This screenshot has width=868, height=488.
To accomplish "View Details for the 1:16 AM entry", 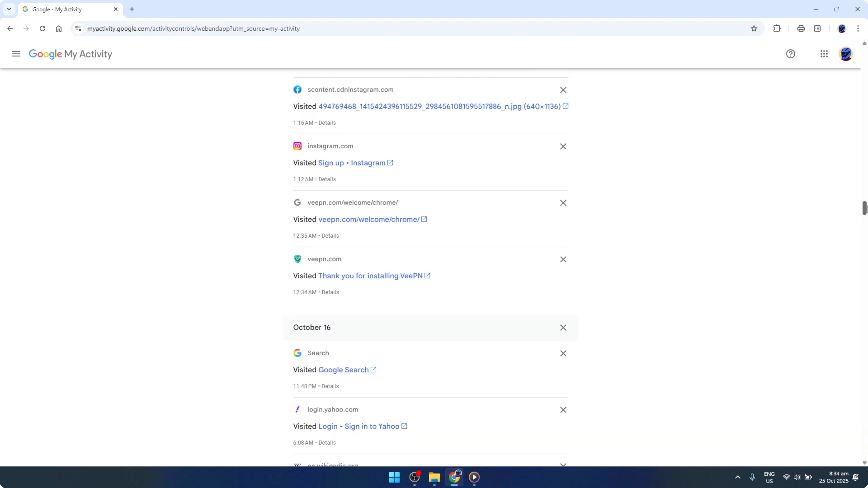I will 327,123.
